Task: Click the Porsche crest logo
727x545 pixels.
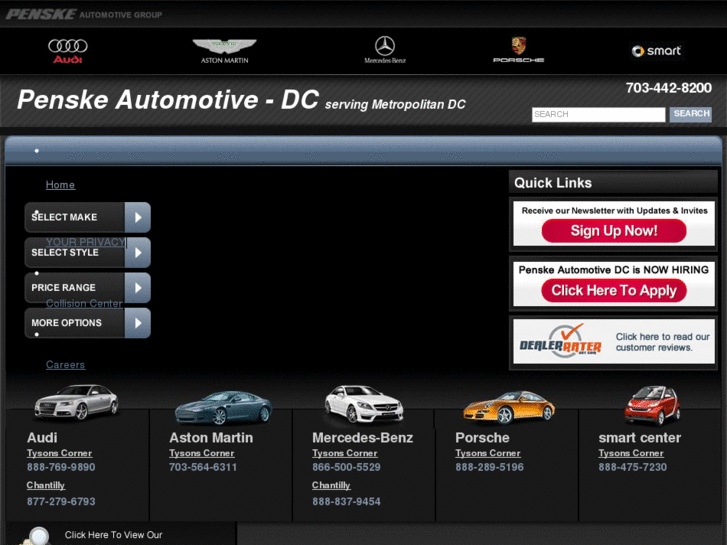Action: click(x=518, y=50)
